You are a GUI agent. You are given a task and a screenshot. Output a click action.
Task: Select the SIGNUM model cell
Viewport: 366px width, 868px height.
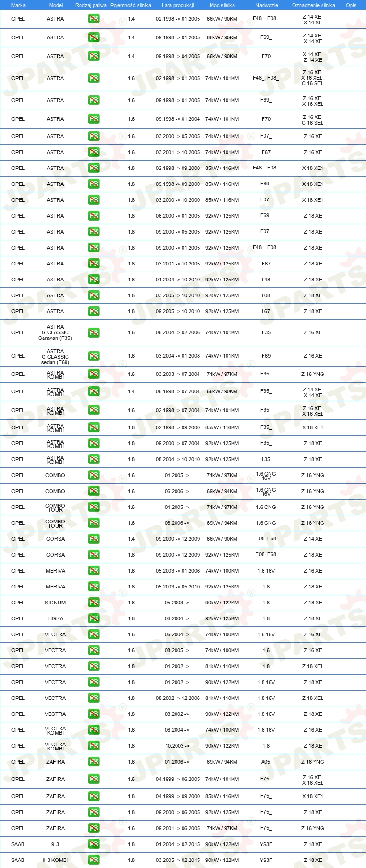[x=55, y=603]
